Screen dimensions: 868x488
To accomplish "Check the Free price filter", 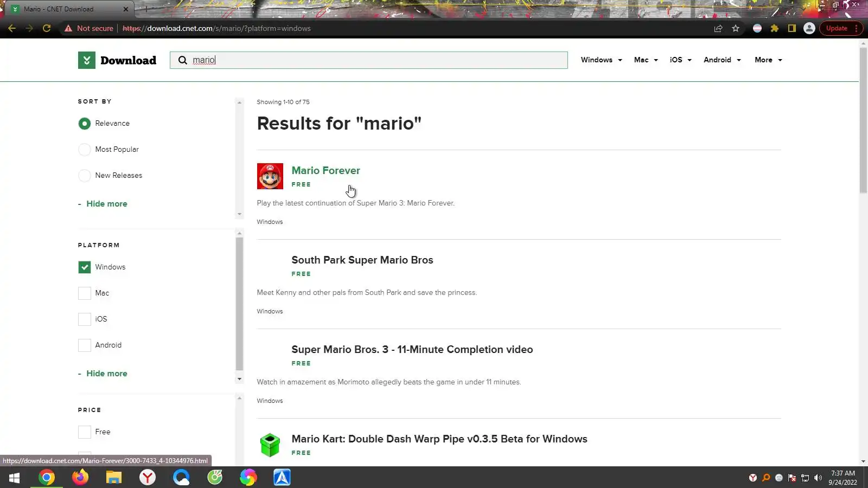I will (85, 432).
